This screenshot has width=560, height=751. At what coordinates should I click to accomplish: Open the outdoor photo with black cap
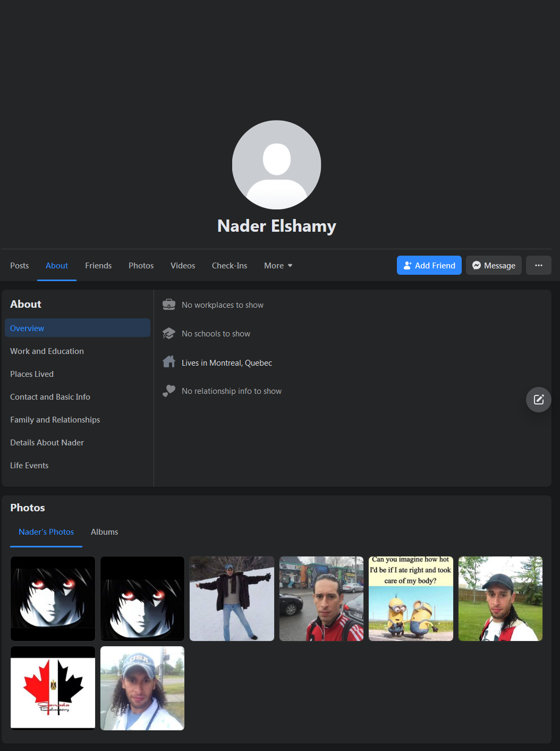click(x=500, y=598)
